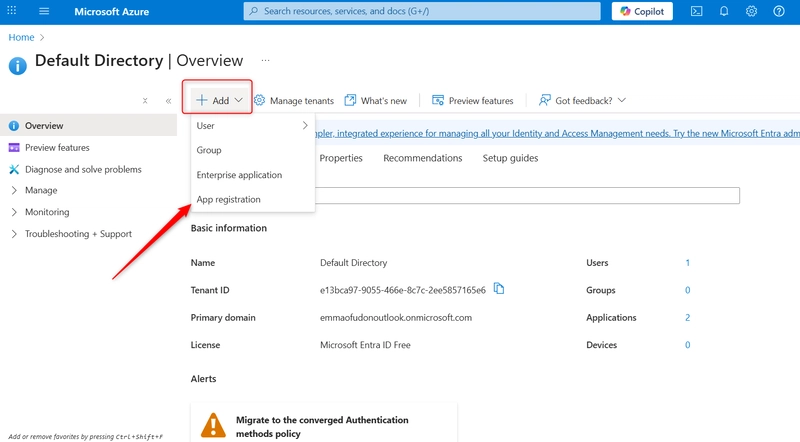Click Microsoft Entra ID Free license text
Screen dimensions: 800x442
[x=365, y=345]
